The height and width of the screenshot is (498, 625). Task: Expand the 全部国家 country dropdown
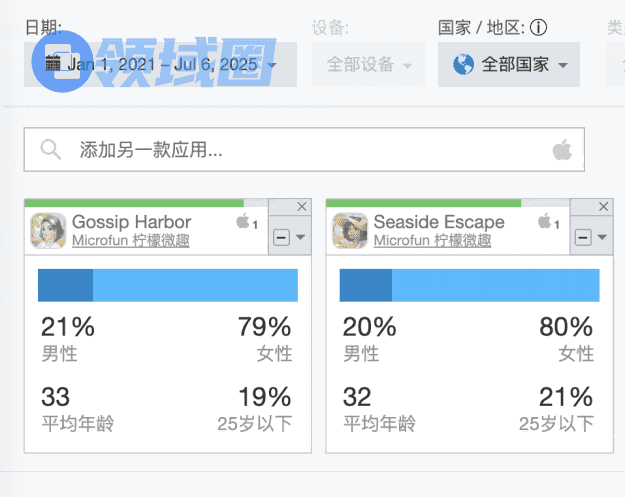click(508, 65)
